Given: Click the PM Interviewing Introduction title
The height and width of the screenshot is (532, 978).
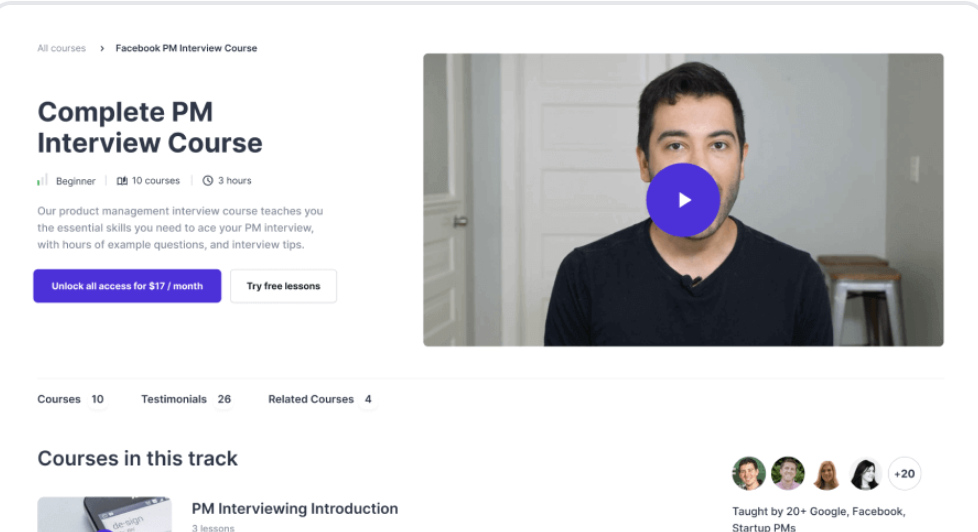Looking at the screenshot, I should (x=294, y=509).
